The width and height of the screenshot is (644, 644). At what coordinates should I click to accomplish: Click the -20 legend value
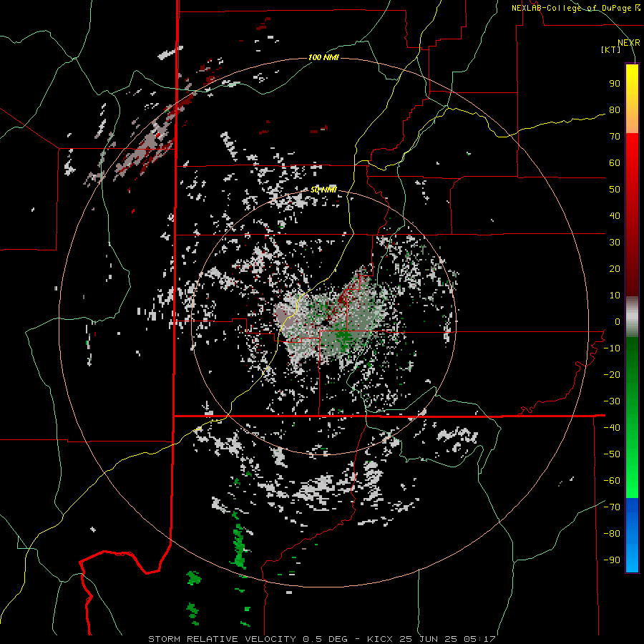click(x=612, y=375)
